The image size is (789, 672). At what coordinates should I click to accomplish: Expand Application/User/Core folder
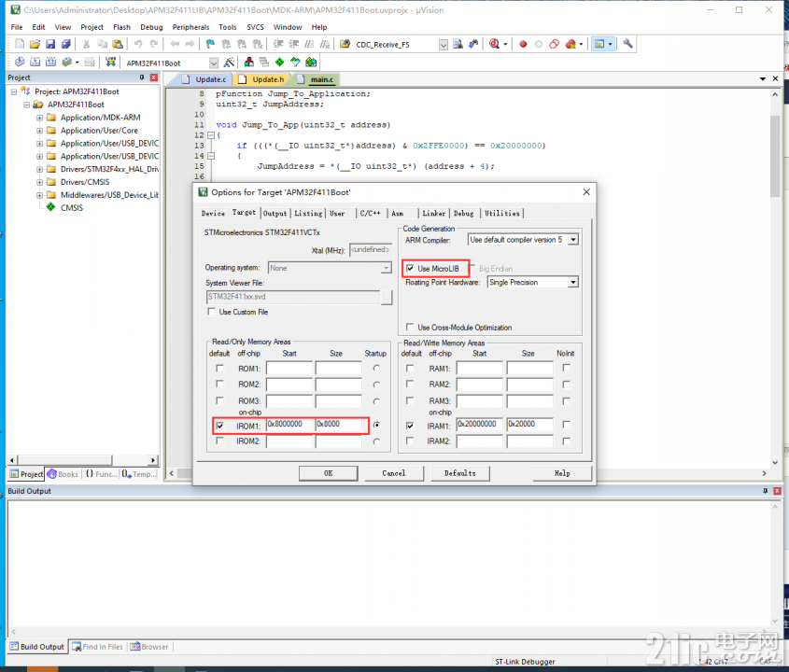pos(39,131)
